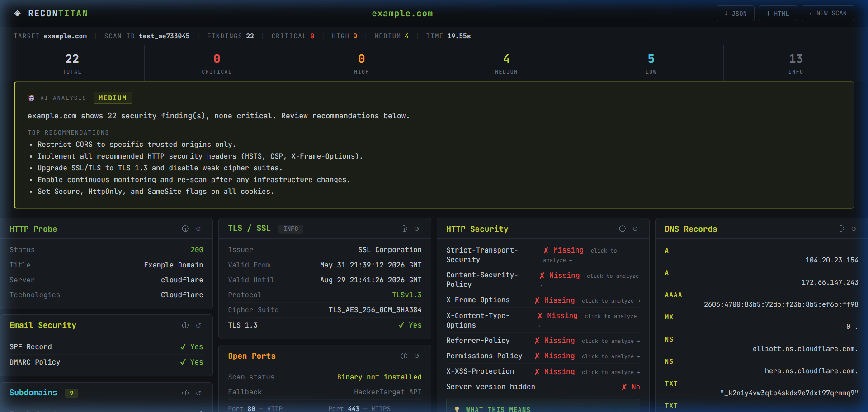Click scan ID test_ae733045
This screenshot has height=412, width=868.
164,36
